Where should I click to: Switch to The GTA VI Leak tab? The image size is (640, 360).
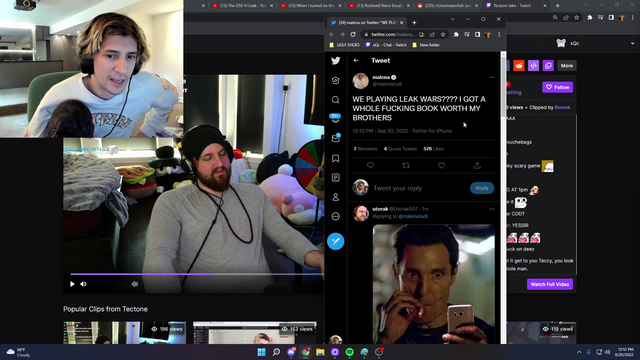pyautogui.click(x=242, y=6)
